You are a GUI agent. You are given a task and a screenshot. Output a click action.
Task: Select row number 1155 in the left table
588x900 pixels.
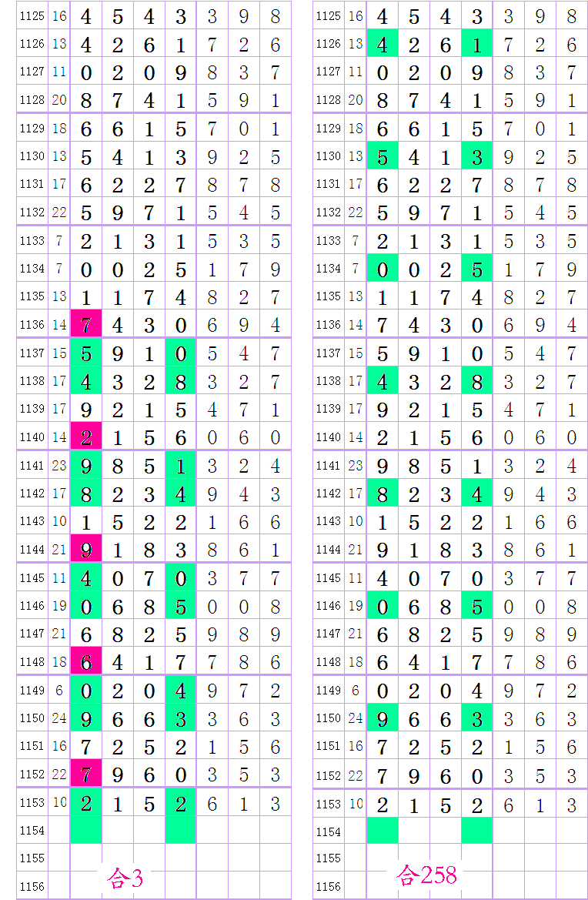32,858
